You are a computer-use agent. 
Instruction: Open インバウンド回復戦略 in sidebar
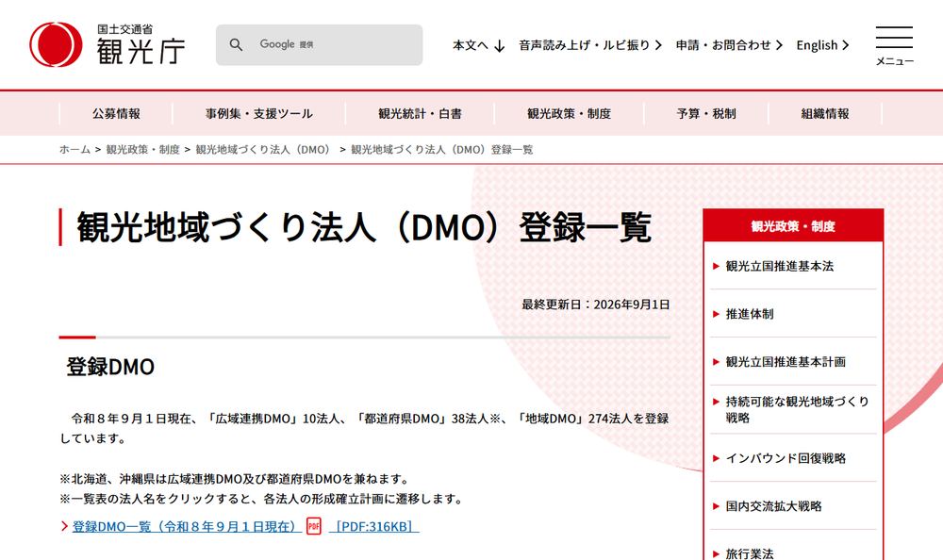coord(786,458)
